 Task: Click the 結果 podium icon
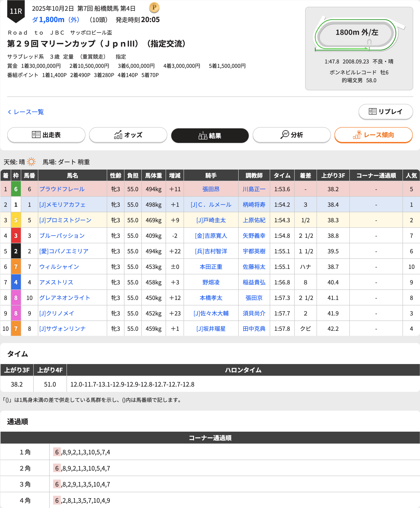pos(203,135)
